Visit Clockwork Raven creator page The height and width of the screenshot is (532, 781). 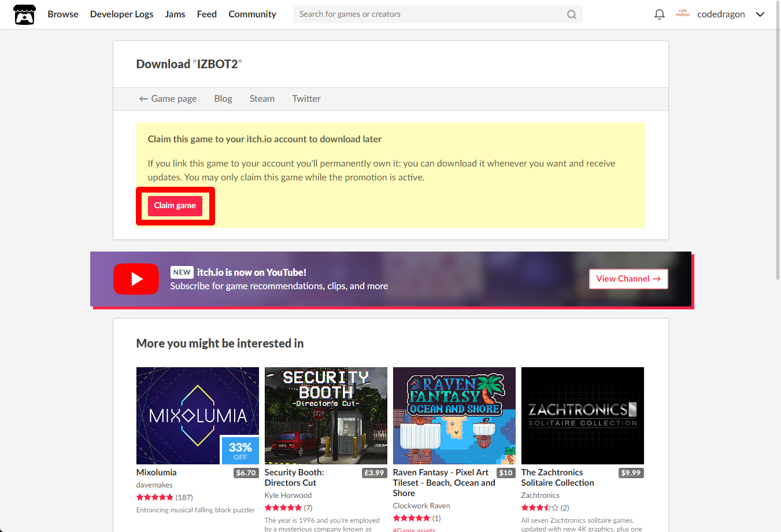(421, 506)
